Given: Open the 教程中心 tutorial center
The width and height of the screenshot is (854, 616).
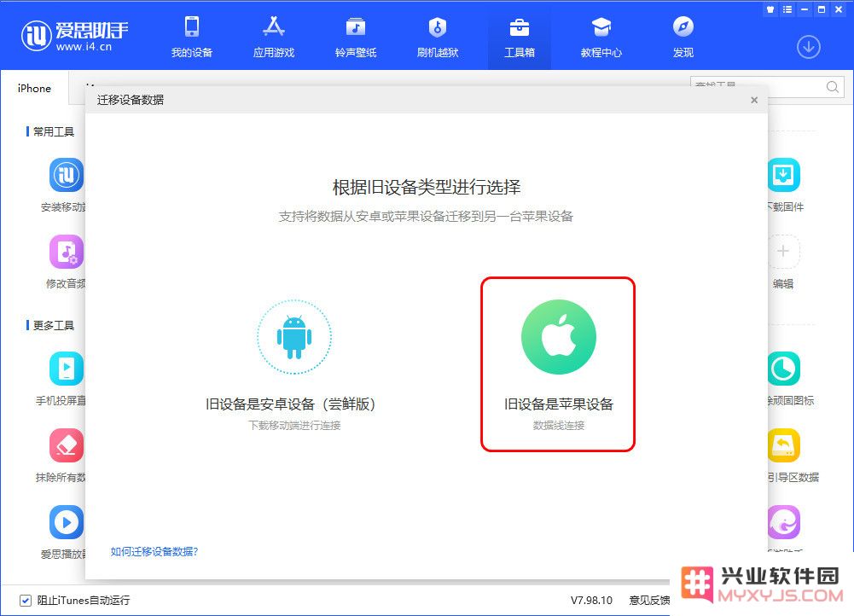Looking at the screenshot, I should (601, 37).
